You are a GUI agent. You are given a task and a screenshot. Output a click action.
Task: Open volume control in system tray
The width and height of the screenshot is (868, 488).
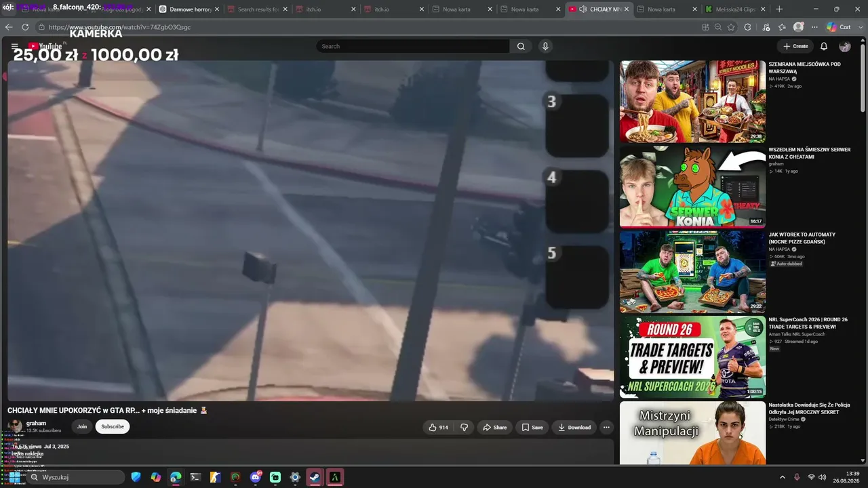[823, 477]
